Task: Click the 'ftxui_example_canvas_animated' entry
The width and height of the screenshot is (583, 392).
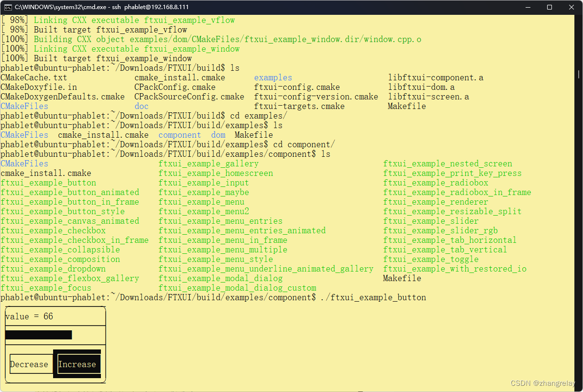Action: 70,221
